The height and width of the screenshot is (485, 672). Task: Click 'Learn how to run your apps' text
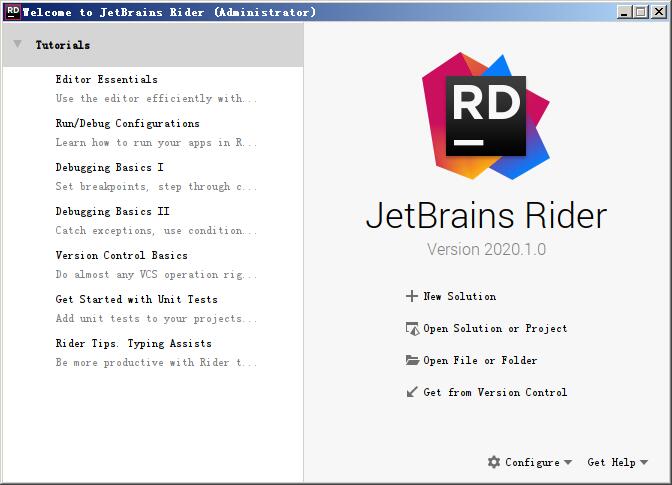(156, 142)
